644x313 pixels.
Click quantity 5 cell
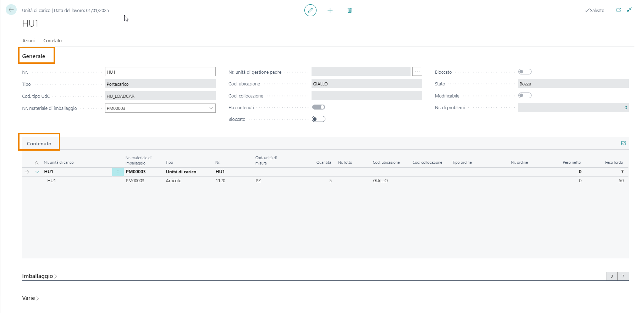pyautogui.click(x=330, y=180)
